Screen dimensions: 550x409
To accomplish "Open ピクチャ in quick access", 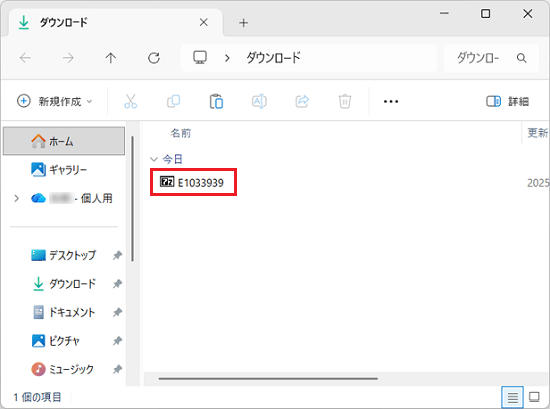I will pyautogui.click(x=56, y=341).
